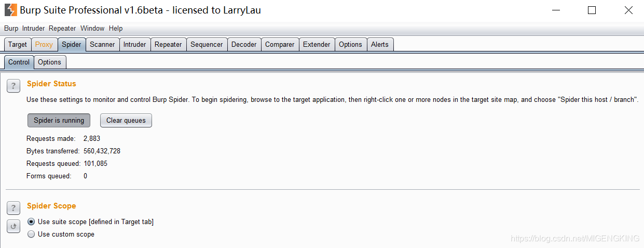
Task: Switch to the Comparer tab
Action: 280,45
